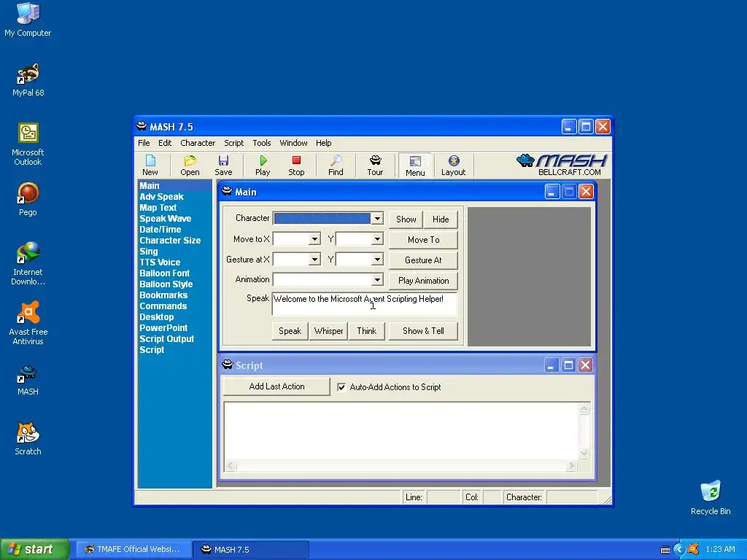Select Character Size in the sidebar

click(170, 241)
